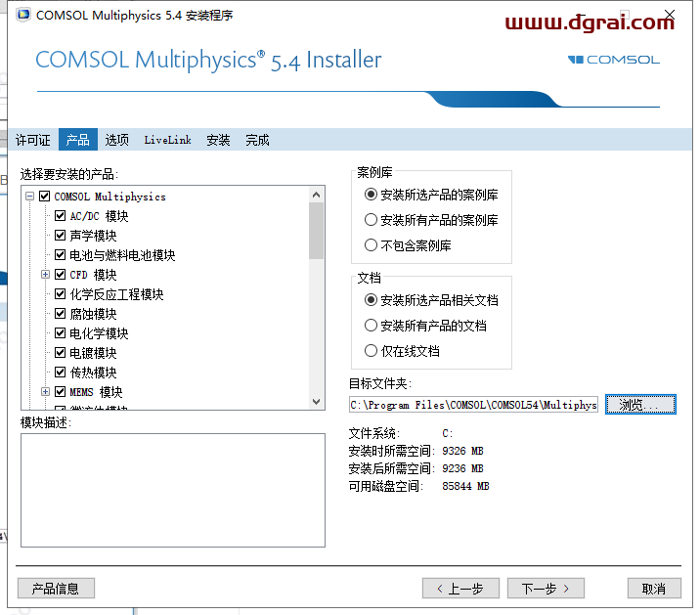Screen dimensions: 700x615
Task: Click the 产品信息 button
Action: (x=56, y=589)
